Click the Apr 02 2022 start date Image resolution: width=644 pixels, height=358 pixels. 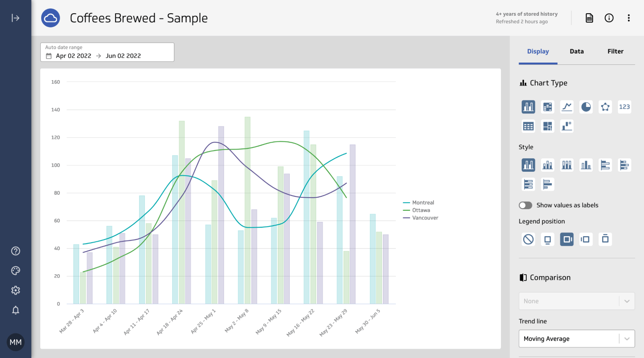[x=73, y=55]
